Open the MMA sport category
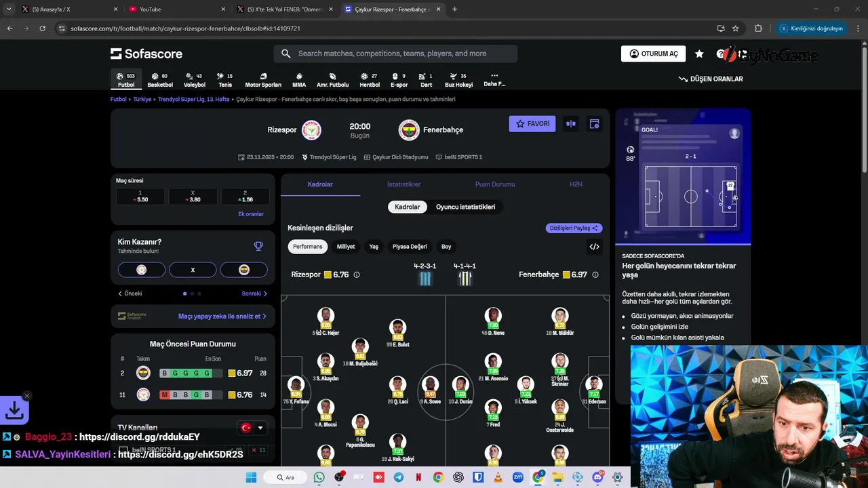The width and height of the screenshot is (868, 488). pyautogui.click(x=299, y=80)
